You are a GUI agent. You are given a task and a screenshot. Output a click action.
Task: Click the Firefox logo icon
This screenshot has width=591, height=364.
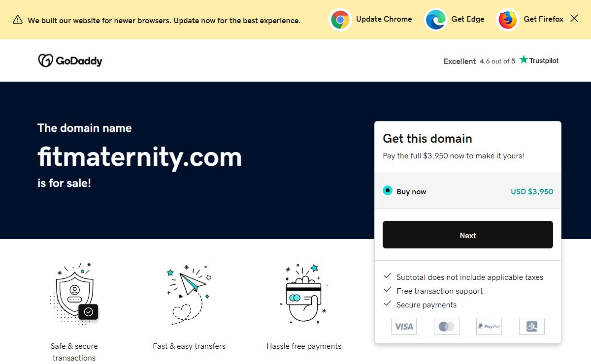click(508, 20)
